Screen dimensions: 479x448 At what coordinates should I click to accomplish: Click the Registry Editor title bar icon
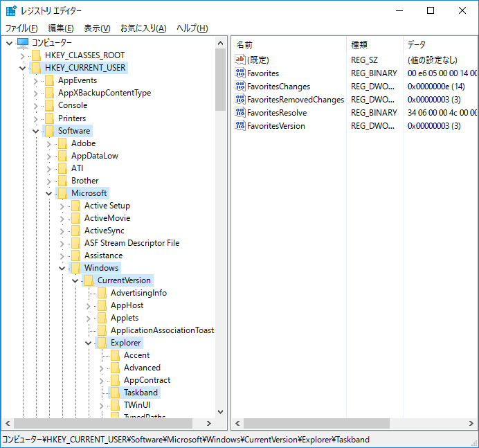(11, 10)
